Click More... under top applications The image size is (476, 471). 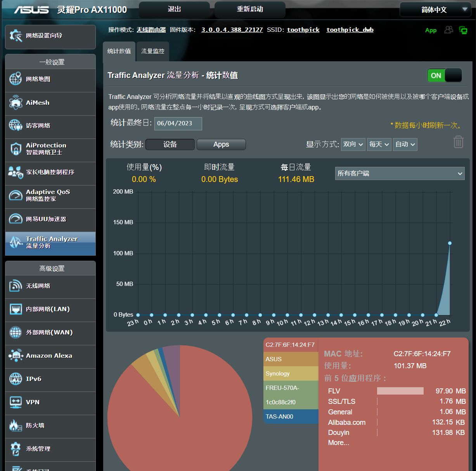338,443
